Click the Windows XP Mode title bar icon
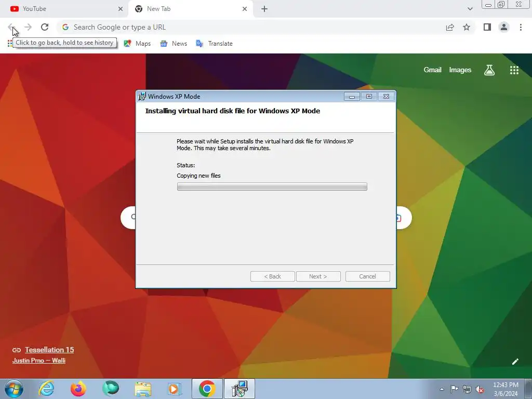This screenshot has width=532, height=399. click(142, 96)
